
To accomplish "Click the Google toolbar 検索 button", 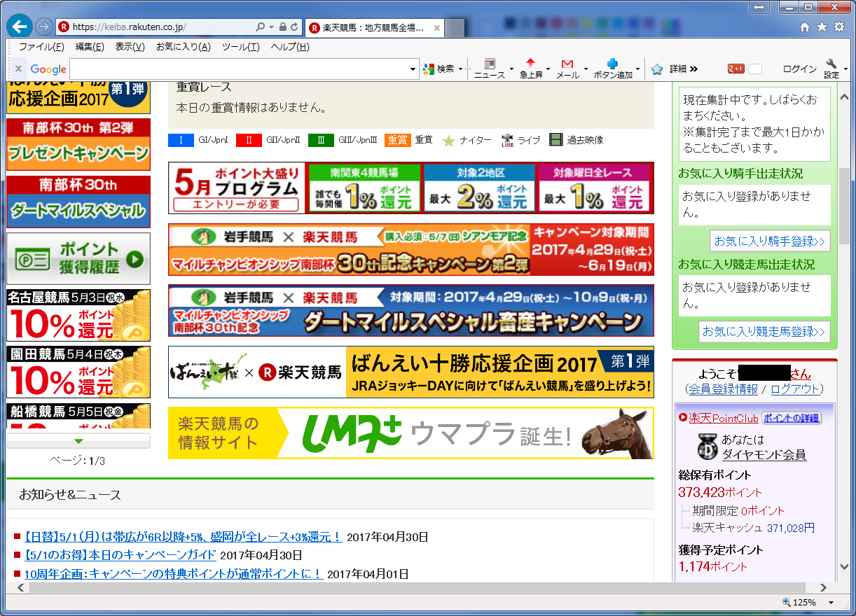I will [439, 69].
